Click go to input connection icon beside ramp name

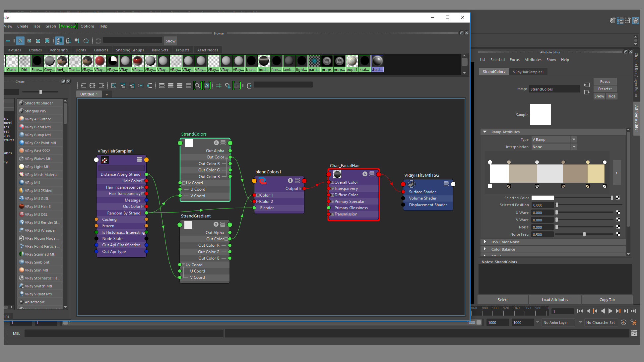[587, 85]
